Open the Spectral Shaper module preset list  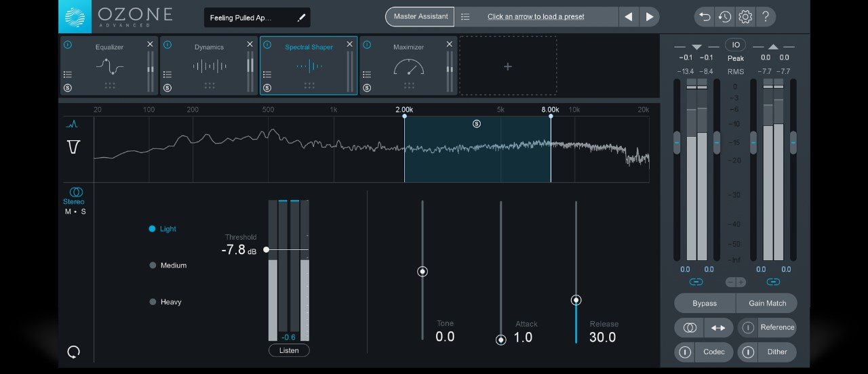pyautogui.click(x=267, y=75)
